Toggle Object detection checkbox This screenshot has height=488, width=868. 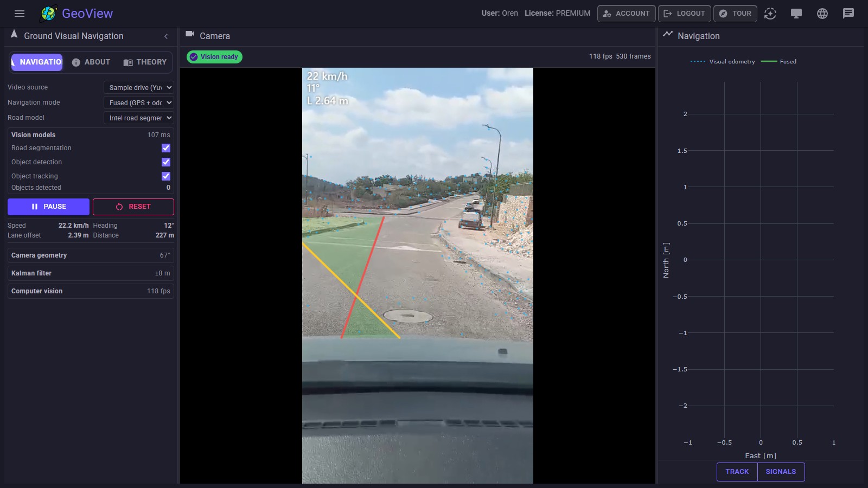click(166, 162)
